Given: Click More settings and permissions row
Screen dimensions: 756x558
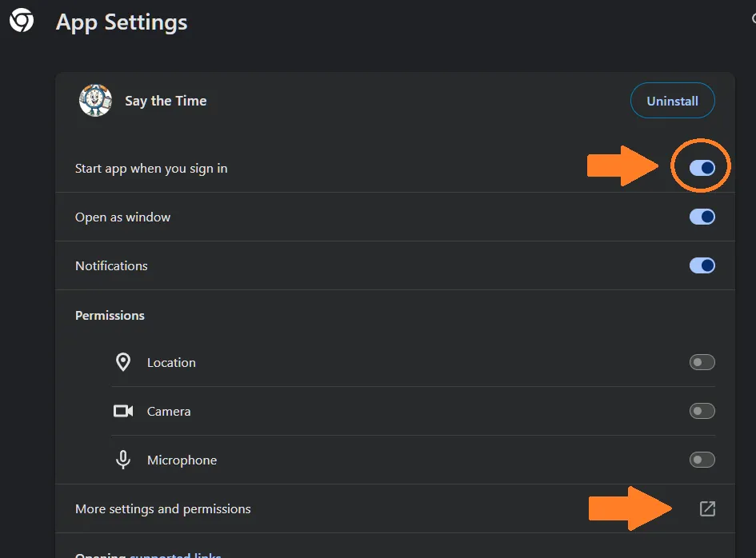Looking at the screenshot, I should [x=395, y=509].
